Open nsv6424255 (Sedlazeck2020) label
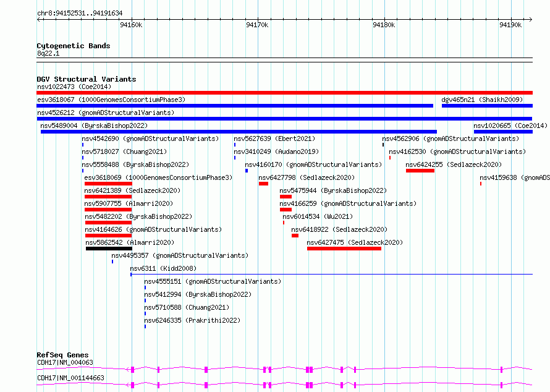The height and width of the screenshot is (392, 550). (454, 164)
